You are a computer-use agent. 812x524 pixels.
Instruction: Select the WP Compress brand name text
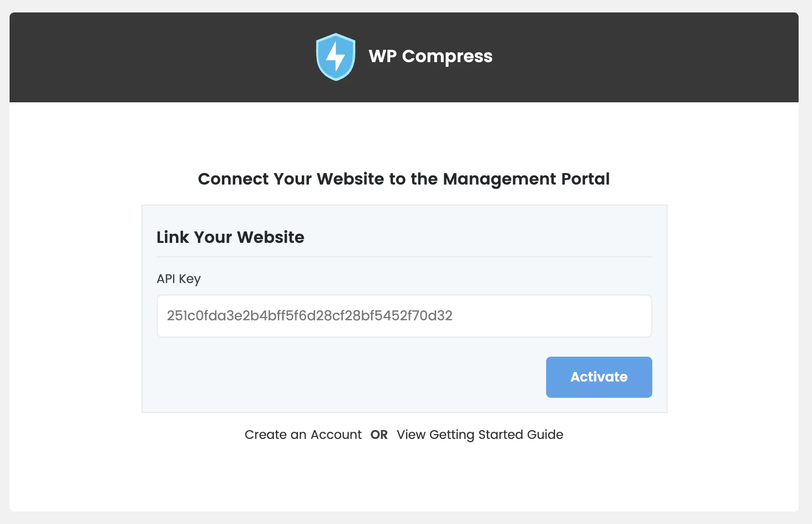430,56
